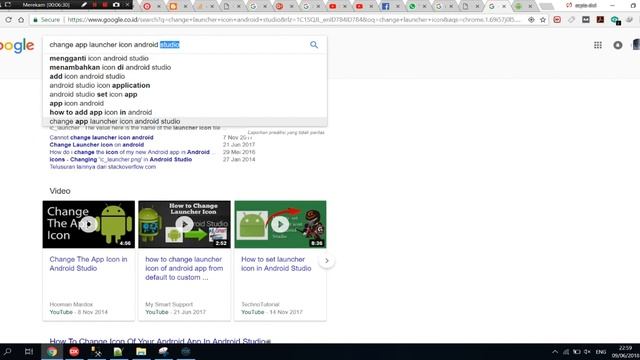The height and width of the screenshot is (360, 640).
Task: Open Task View on the taskbar
Action: point(29,351)
